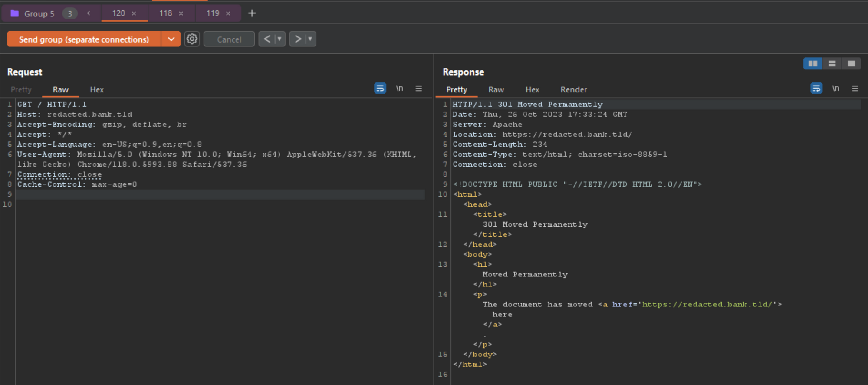This screenshot has width=868, height=385.
Task: Switch to tab 119
Action: (213, 13)
